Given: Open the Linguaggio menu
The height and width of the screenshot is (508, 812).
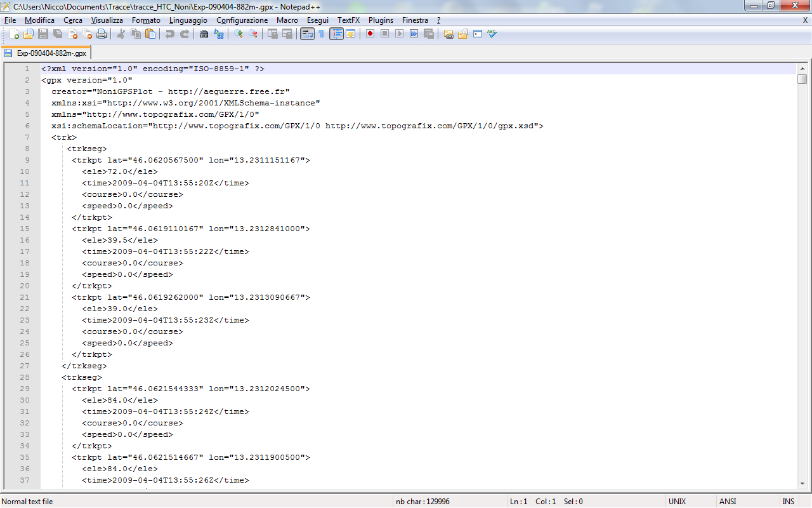Looking at the screenshot, I should [x=188, y=20].
